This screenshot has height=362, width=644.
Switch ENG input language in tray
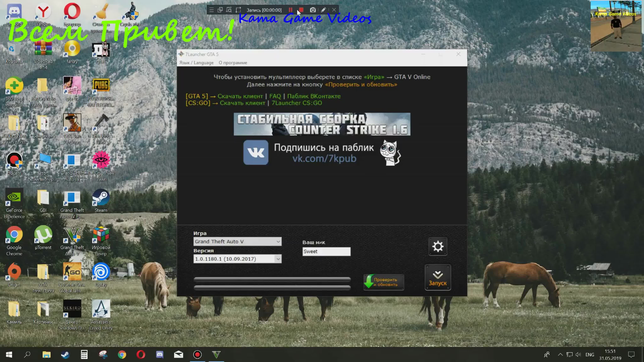tap(590, 354)
